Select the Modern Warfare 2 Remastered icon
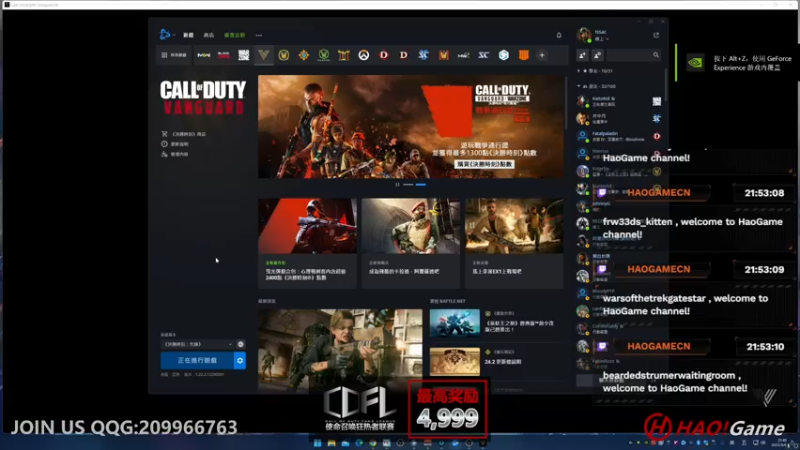 [463, 55]
